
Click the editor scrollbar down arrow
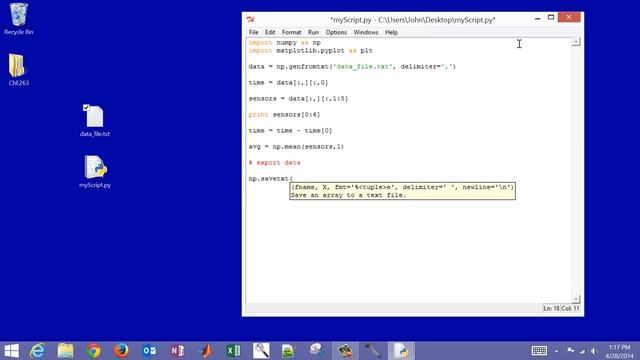click(x=576, y=299)
